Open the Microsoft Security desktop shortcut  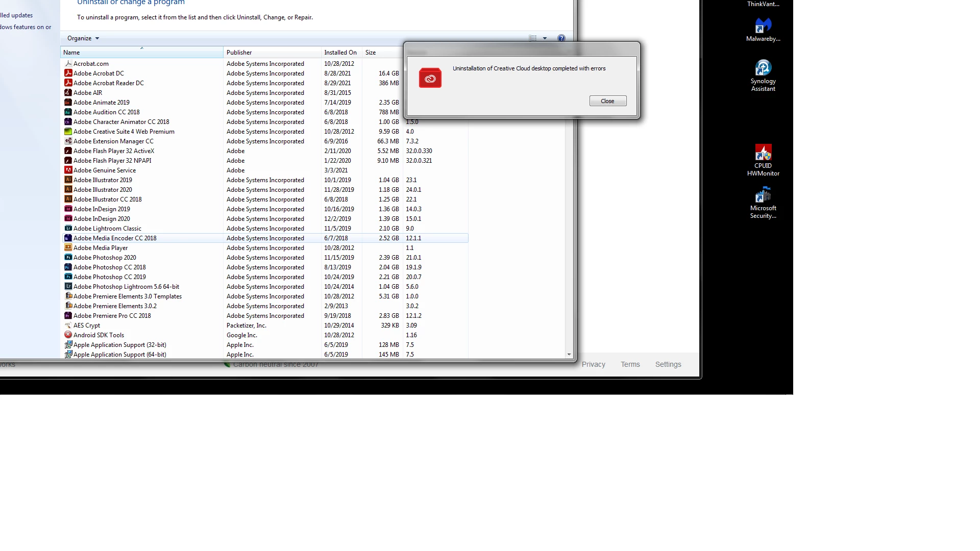(x=763, y=195)
